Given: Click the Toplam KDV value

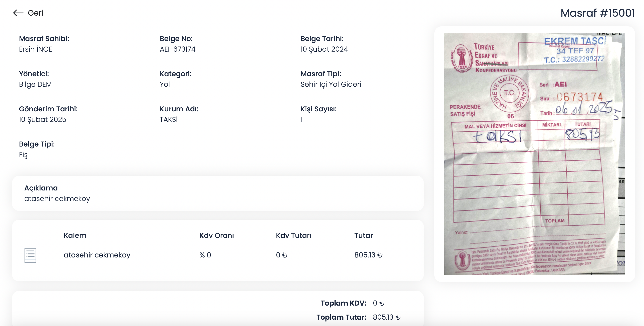Looking at the screenshot, I should (x=378, y=303).
